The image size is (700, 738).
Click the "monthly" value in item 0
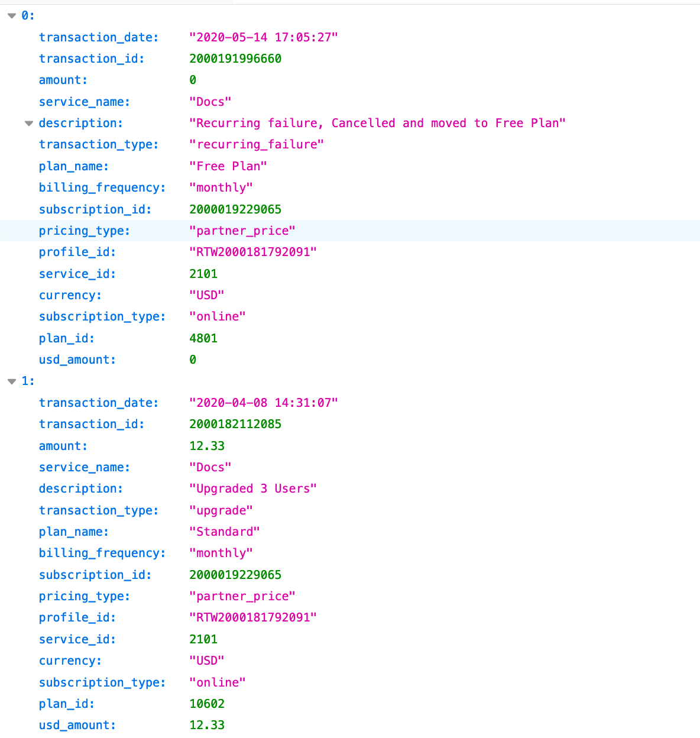pos(221,187)
